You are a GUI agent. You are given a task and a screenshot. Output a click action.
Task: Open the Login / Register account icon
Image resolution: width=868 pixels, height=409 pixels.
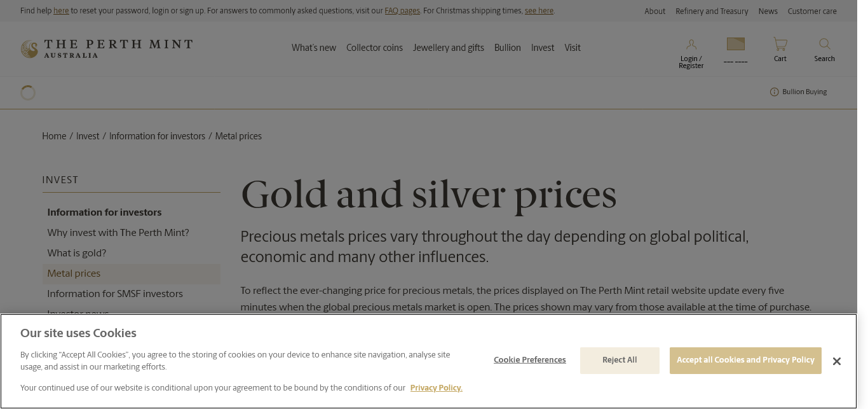point(691,45)
